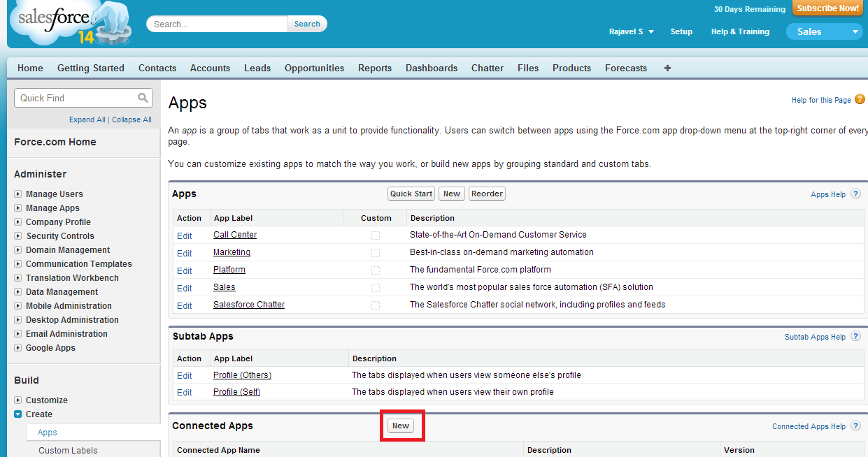Click the Quick Find magnifier icon
The height and width of the screenshot is (457, 868).
(x=143, y=98)
